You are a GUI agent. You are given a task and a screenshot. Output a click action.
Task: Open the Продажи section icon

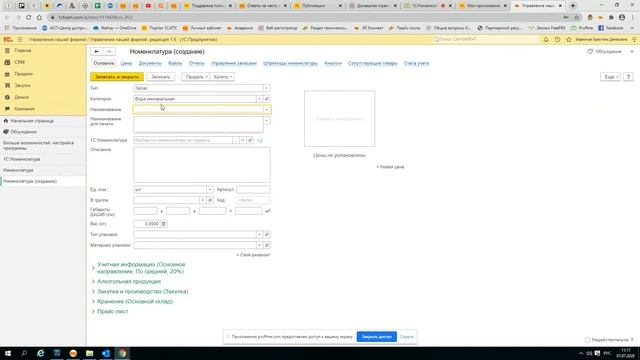(x=7, y=74)
